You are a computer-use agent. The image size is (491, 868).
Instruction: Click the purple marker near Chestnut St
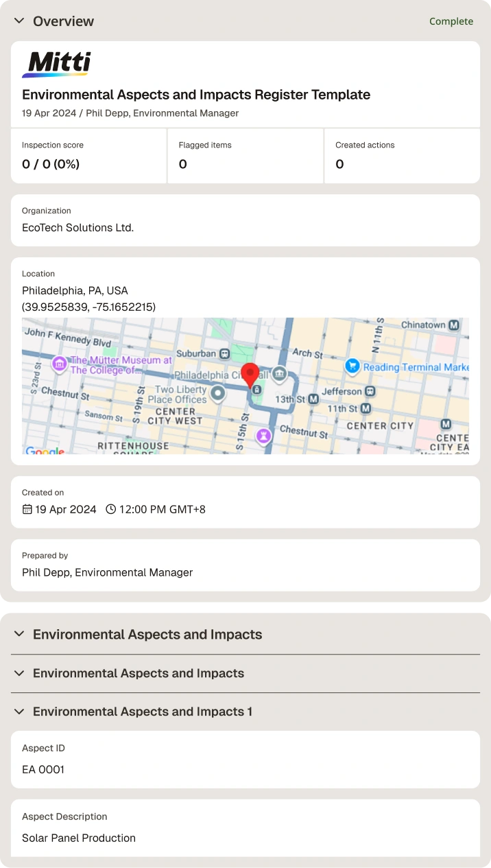(x=264, y=436)
